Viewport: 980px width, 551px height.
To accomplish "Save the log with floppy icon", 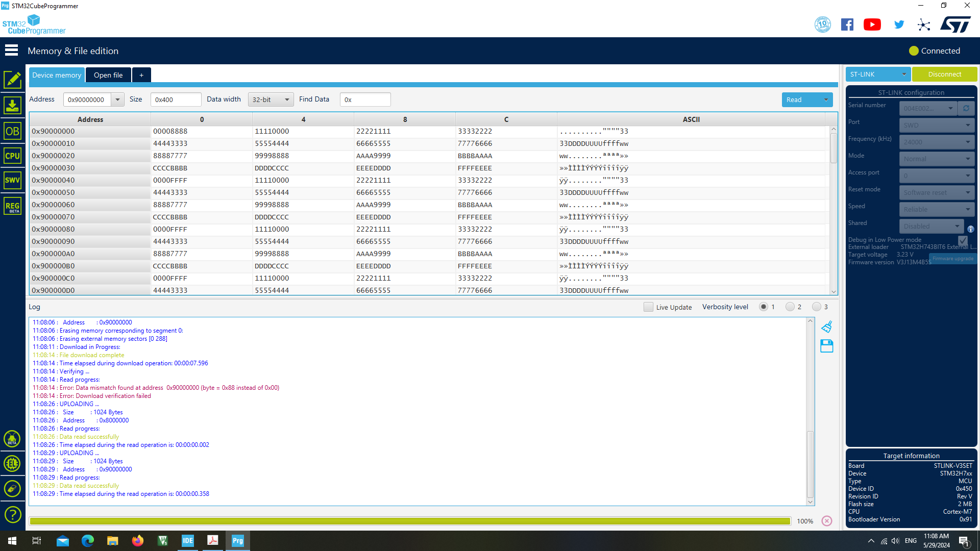I will (827, 346).
